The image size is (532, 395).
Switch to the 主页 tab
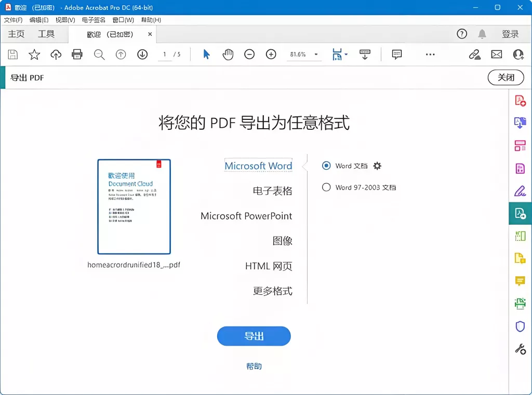coord(16,34)
